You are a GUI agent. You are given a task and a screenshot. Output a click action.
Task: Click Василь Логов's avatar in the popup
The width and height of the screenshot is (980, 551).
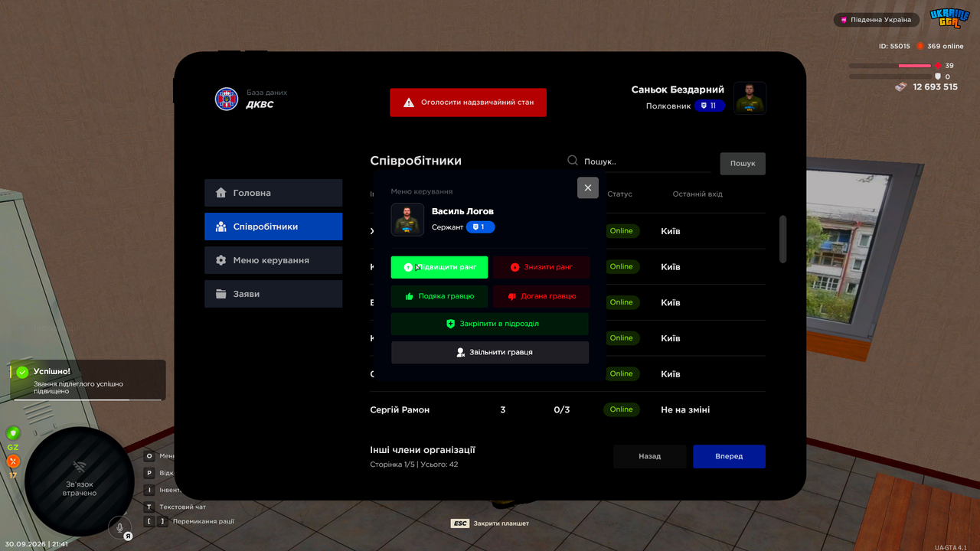[x=407, y=220]
